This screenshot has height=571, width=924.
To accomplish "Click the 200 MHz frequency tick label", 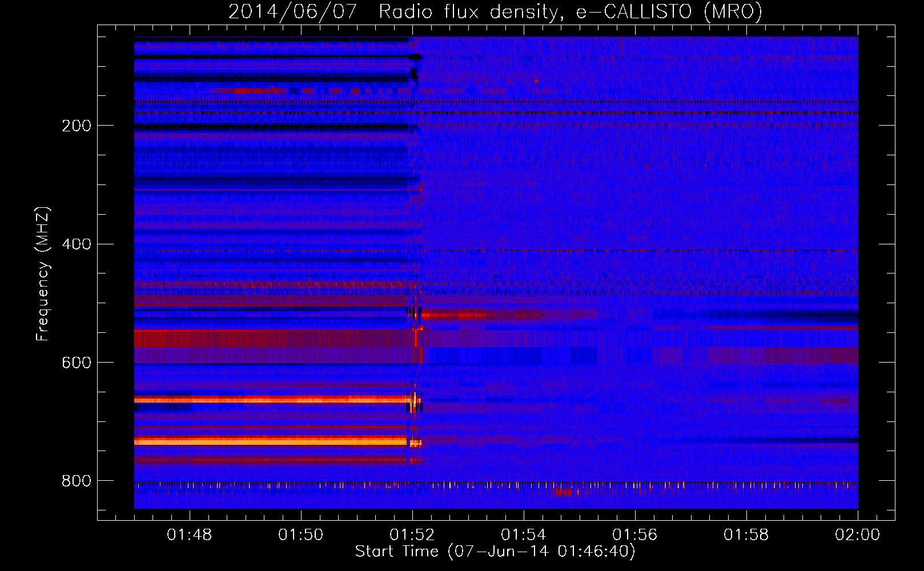I will pyautogui.click(x=77, y=126).
